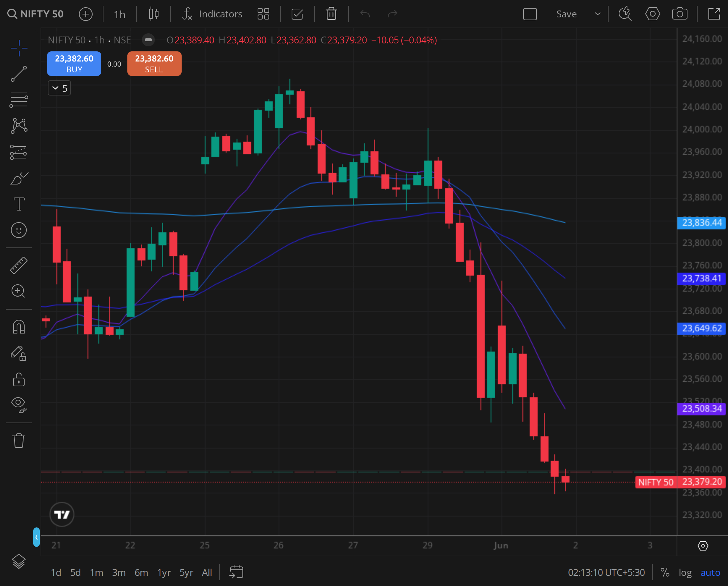Screen dimensions: 728x586
Task: Toggle the checkbox-style toolbar icon
Action: point(297,14)
